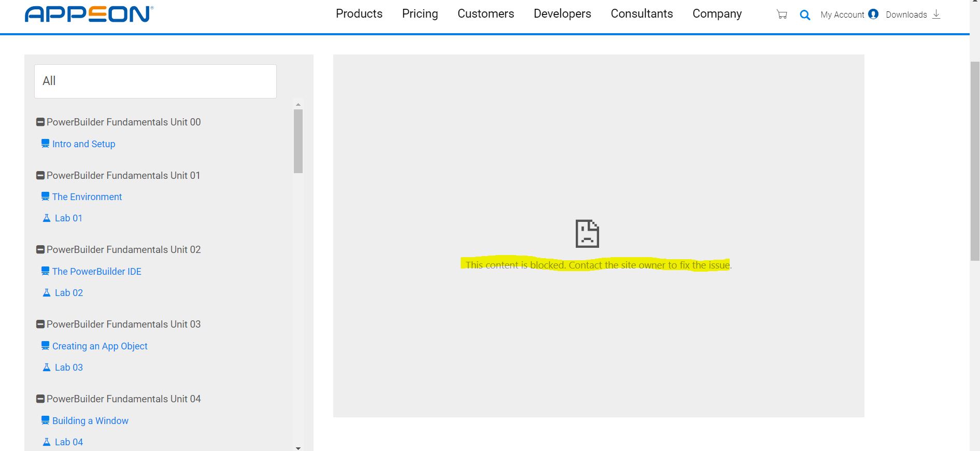The width and height of the screenshot is (980, 451).
Task: Open the Building a Window lesson
Action: 90,421
